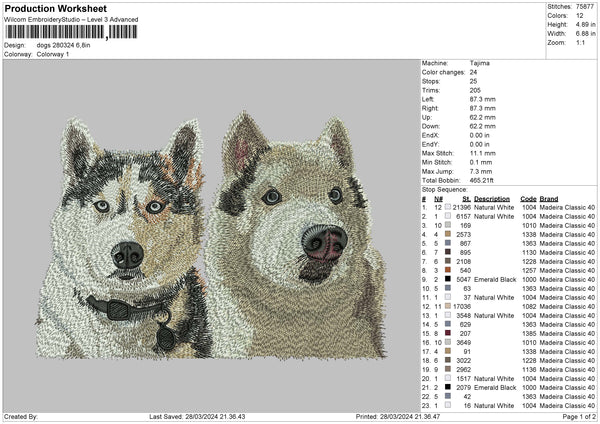This screenshot has height=424, width=600.
Task: Select thread code 1136 in stop row 19
Action: [x=529, y=369]
